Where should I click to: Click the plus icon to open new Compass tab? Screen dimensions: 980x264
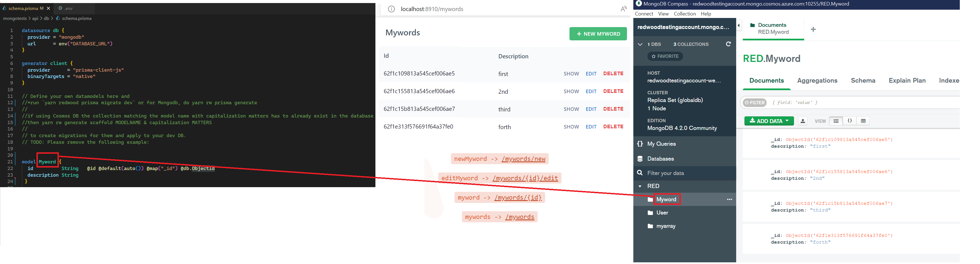pyautogui.click(x=813, y=29)
